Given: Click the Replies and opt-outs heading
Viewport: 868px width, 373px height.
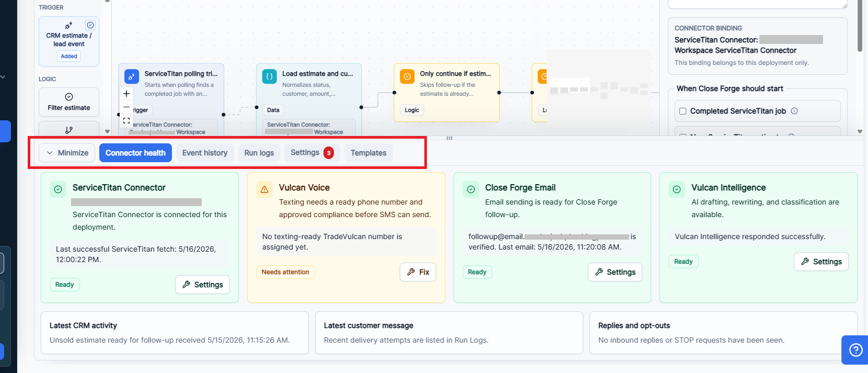Looking at the screenshot, I should pyautogui.click(x=634, y=325).
